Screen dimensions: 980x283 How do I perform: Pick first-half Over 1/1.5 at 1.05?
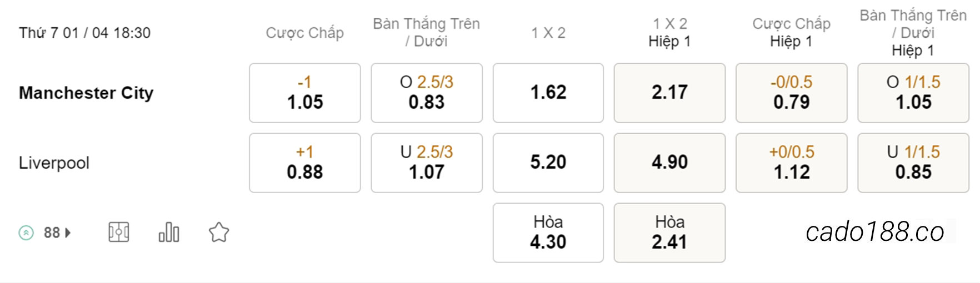pos(913,93)
